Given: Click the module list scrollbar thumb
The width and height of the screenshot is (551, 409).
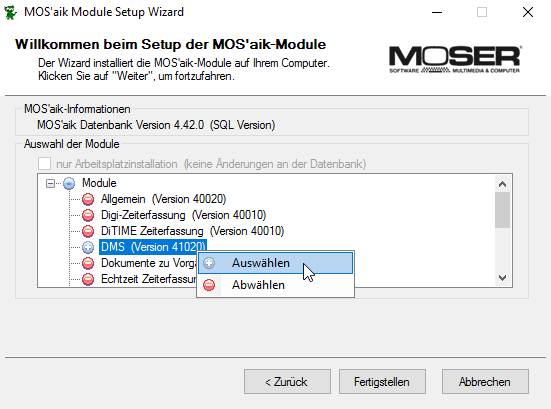Looking at the screenshot, I should point(503,210).
